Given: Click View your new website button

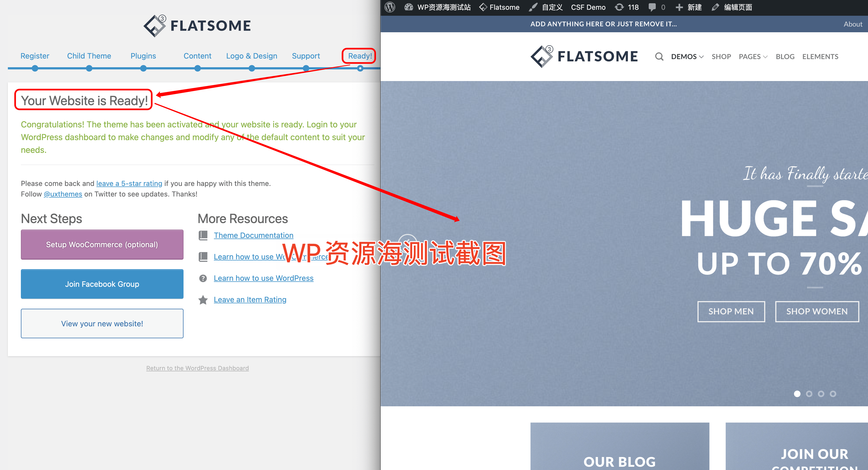Looking at the screenshot, I should [102, 324].
